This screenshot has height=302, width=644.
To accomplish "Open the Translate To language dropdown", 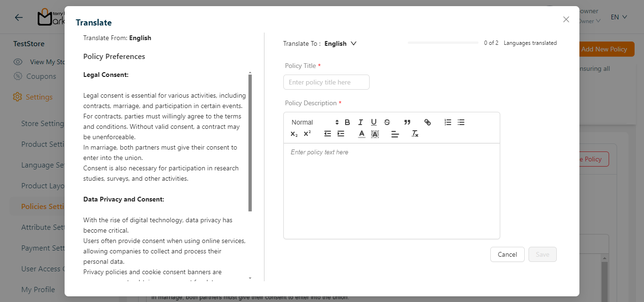I will point(340,43).
